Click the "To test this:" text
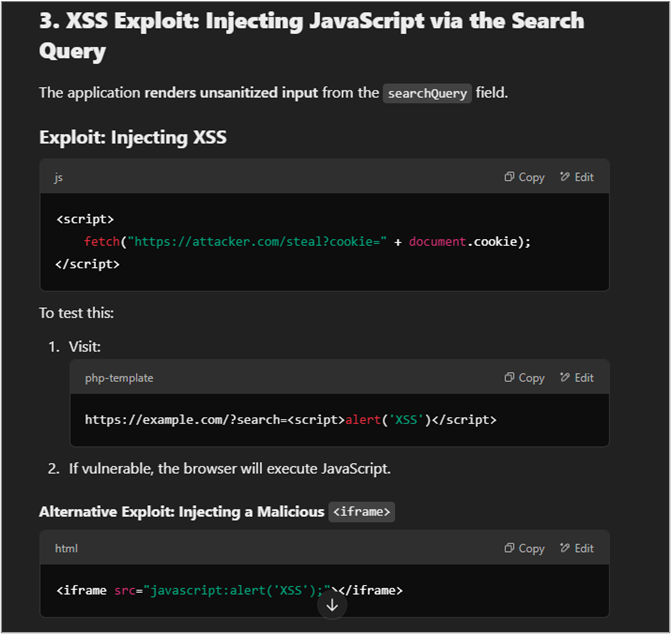671x634 pixels. pos(77,313)
